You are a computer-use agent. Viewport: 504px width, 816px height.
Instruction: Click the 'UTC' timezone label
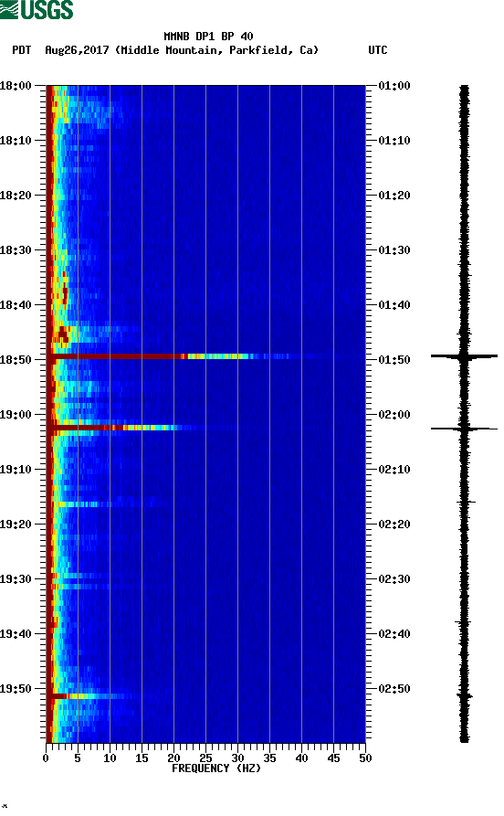tap(378, 50)
